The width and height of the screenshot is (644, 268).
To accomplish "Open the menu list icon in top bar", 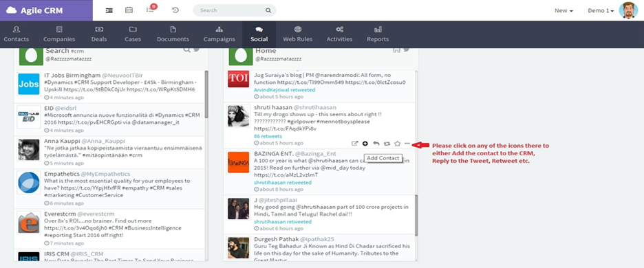I will click(109, 10).
